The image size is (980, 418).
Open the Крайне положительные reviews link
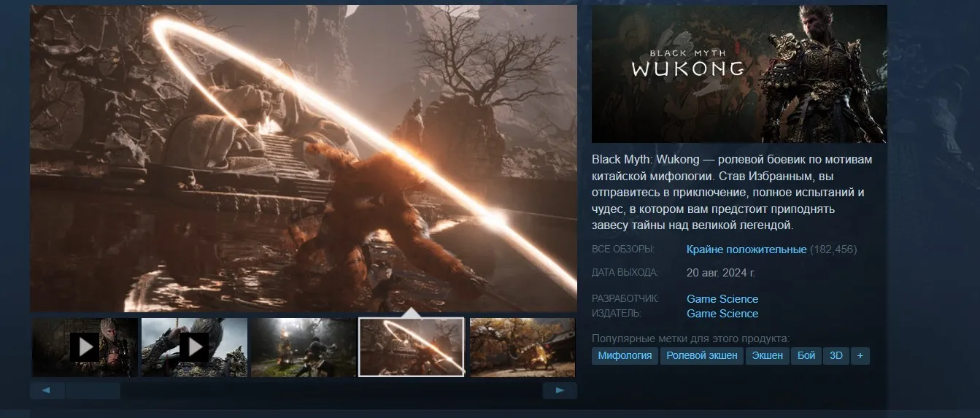[x=746, y=249]
